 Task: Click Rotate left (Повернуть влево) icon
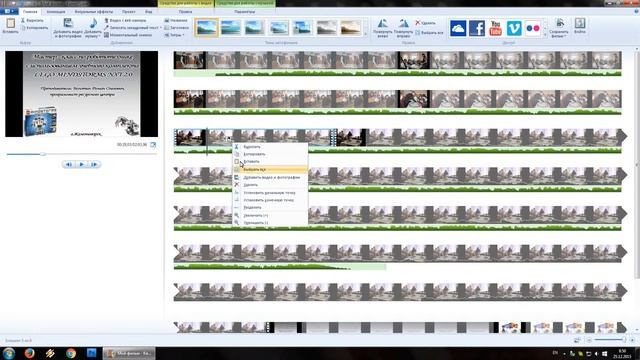coord(382,28)
